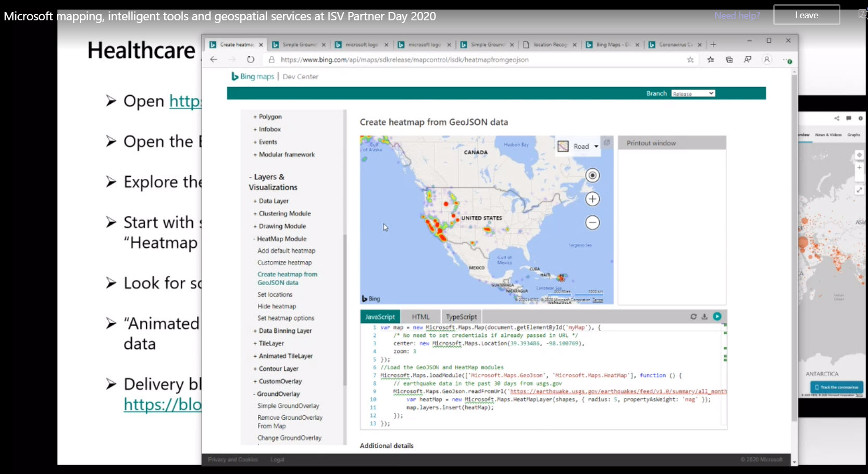Open the browser settings and more menu

point(787,60)
